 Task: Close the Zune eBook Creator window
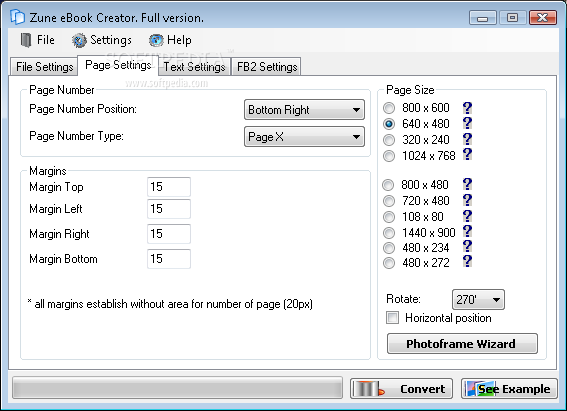click(542, 18)
